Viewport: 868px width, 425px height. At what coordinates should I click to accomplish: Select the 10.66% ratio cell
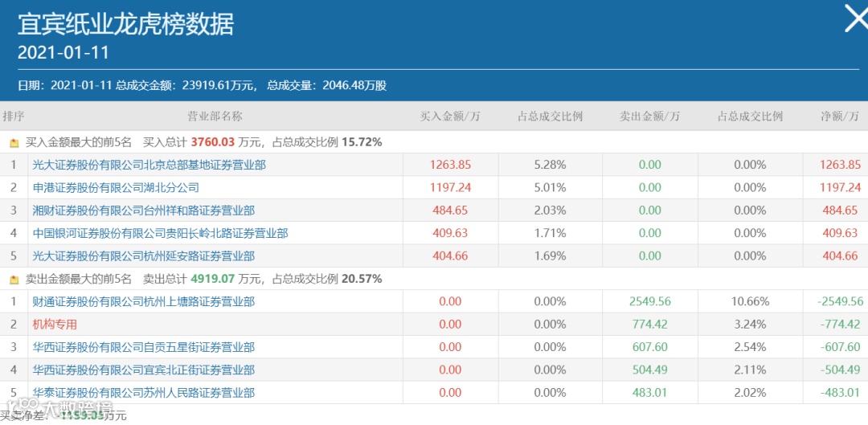pos(750,301)
